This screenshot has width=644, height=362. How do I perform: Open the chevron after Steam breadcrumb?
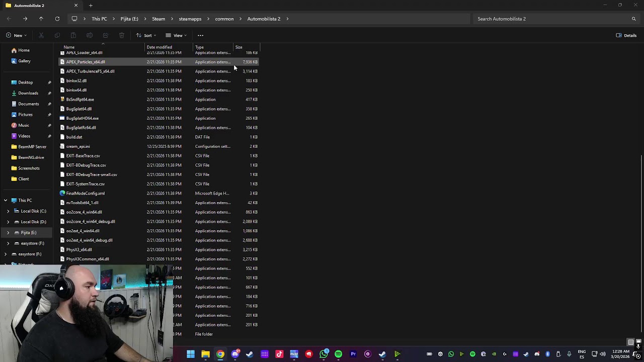pyautogui.click(x=172, y=19)
